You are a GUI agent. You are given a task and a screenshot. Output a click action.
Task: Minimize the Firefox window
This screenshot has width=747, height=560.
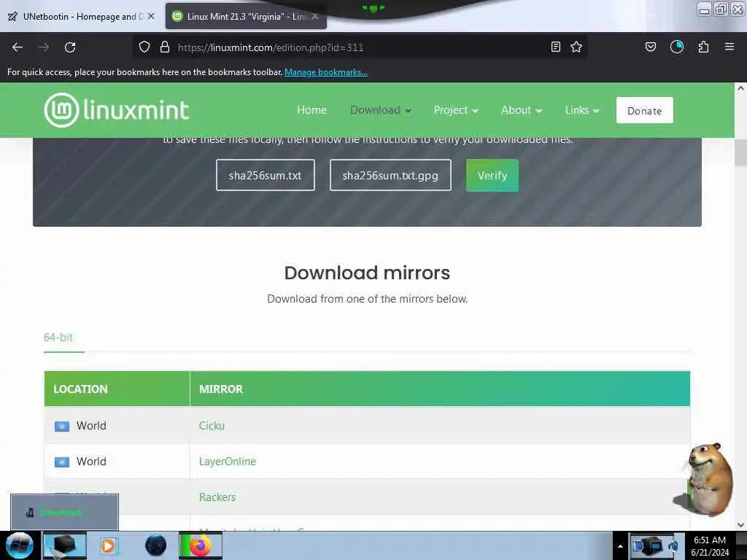click(704, 9)
